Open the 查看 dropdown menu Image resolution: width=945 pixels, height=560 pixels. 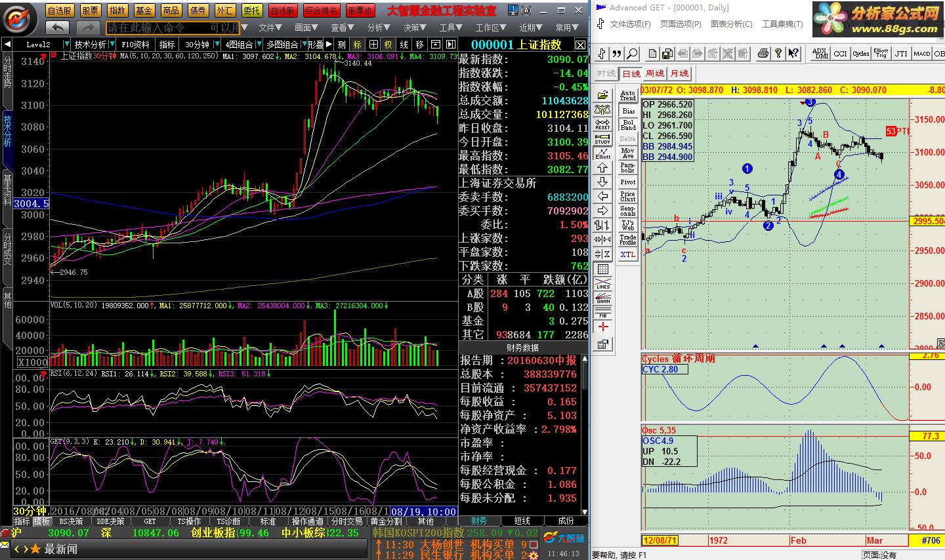click(x=343, y=28)
